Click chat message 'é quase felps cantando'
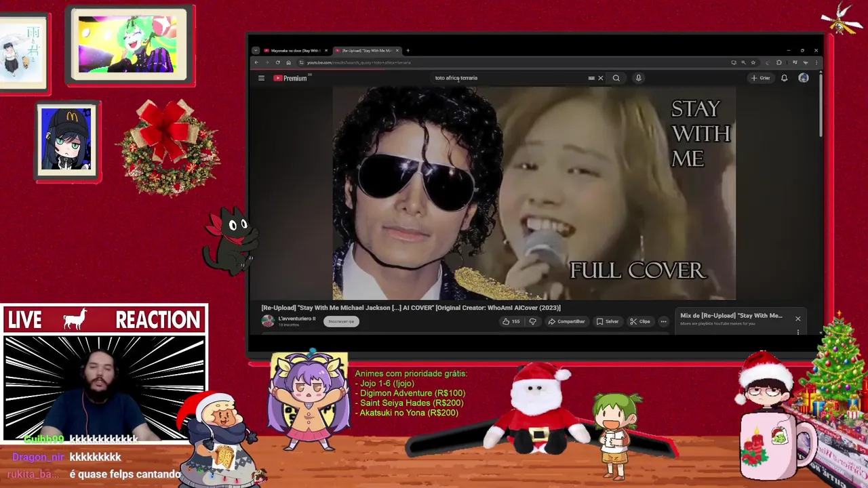The image size is (868, 488). 125,474
